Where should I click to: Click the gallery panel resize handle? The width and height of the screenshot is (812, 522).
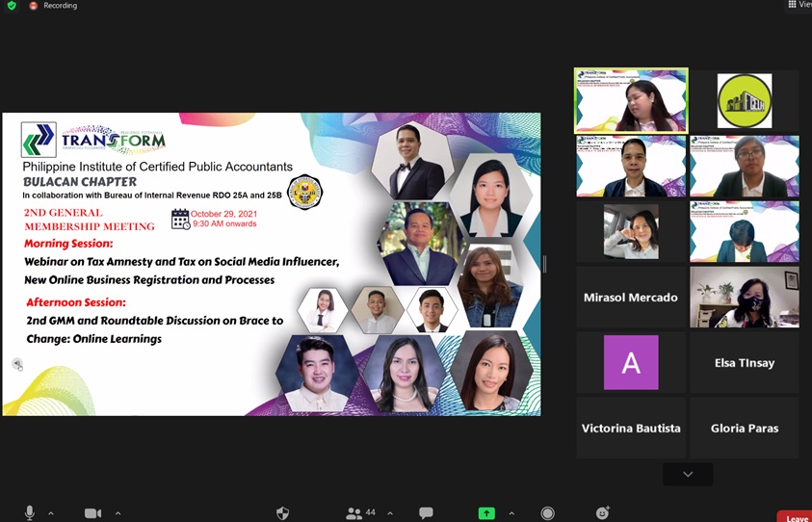[544, 264]
